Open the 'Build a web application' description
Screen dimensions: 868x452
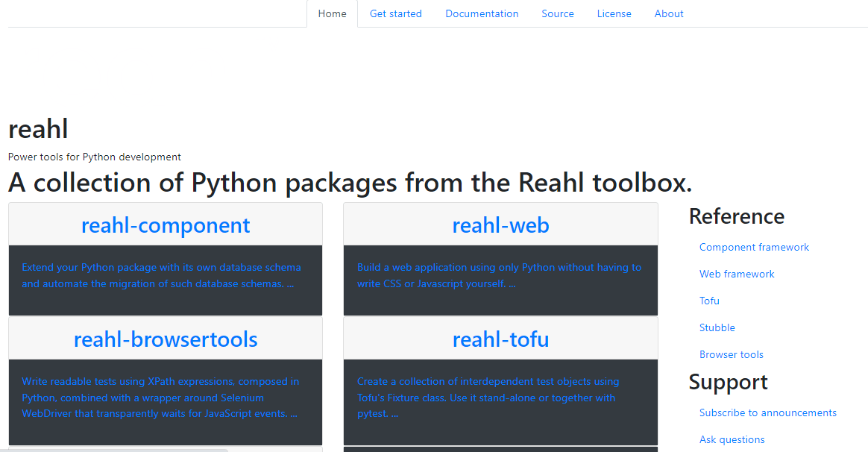tap(499, 275)
